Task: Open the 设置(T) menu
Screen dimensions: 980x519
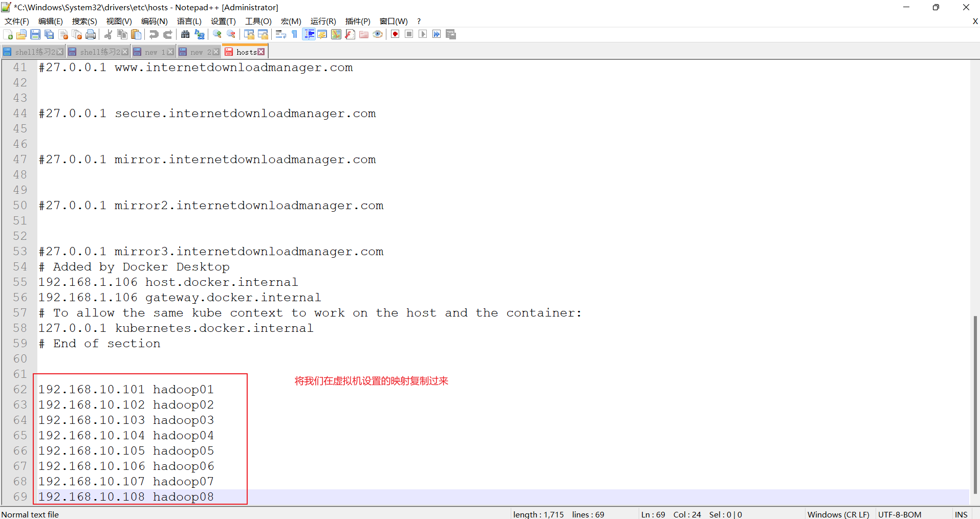Action: coord(223,21)
